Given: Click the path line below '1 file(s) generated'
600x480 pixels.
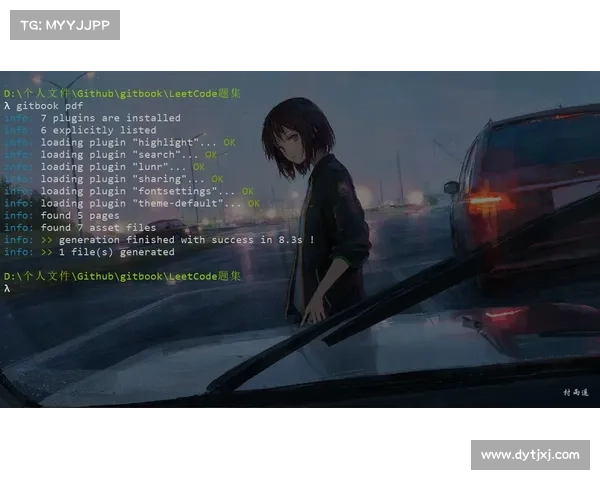Looking at the screenshot, I should click(x=122, y=276).
